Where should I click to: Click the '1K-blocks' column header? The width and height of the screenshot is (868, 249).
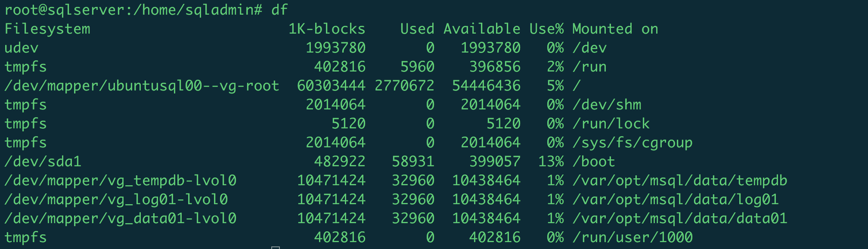pos(327,29)
